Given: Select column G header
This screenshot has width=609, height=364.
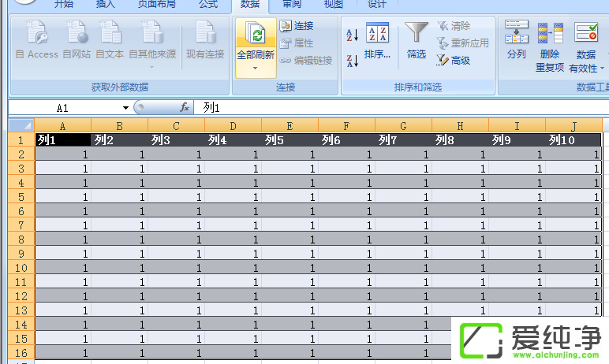Looking at the screenshot, I should [x=403, y=126].
